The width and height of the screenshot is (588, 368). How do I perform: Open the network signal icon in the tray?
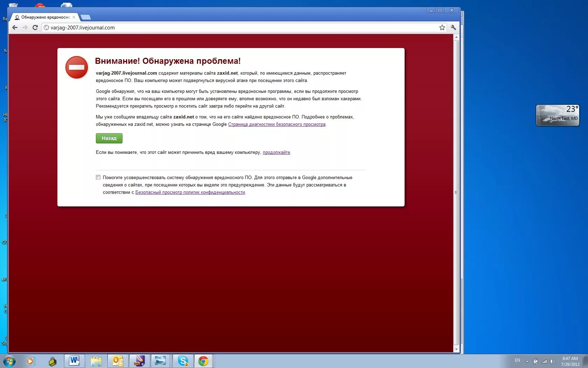click(544, 361)
